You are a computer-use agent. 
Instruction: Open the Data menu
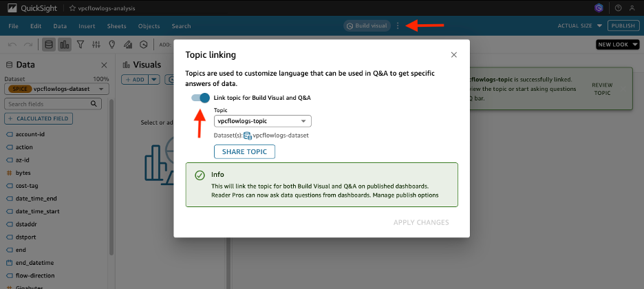pos(60,26)
